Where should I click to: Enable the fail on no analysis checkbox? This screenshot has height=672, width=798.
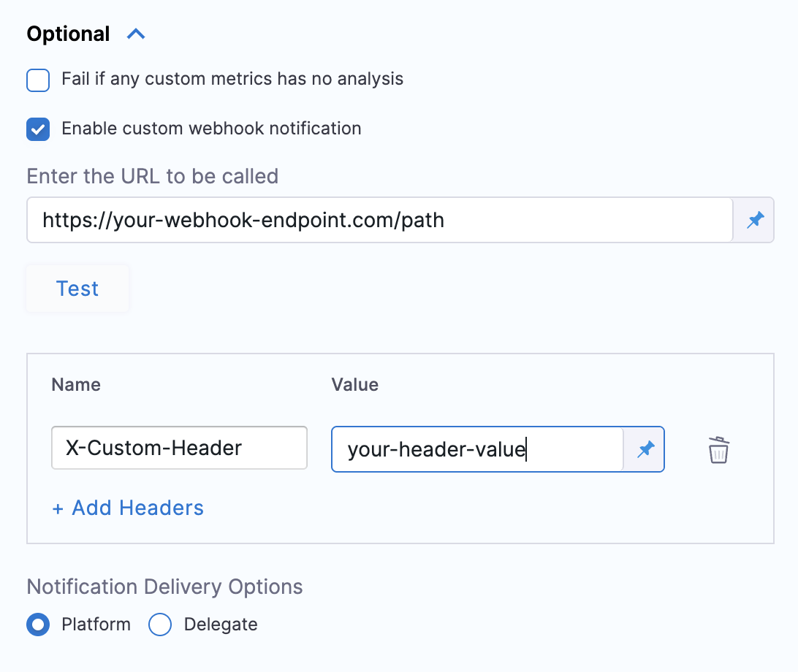38,80
